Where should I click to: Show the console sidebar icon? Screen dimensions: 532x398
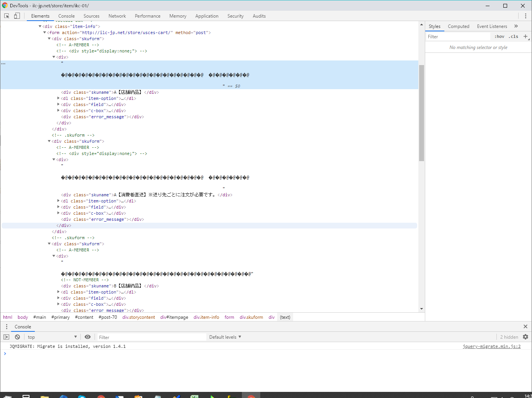[6, 337]
